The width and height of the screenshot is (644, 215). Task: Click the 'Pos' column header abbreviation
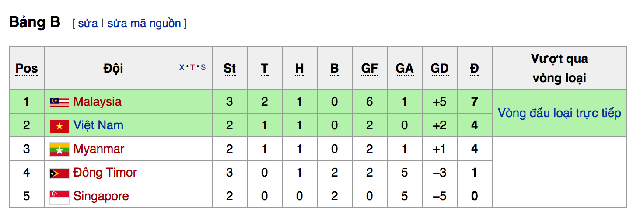pos(27,69)
